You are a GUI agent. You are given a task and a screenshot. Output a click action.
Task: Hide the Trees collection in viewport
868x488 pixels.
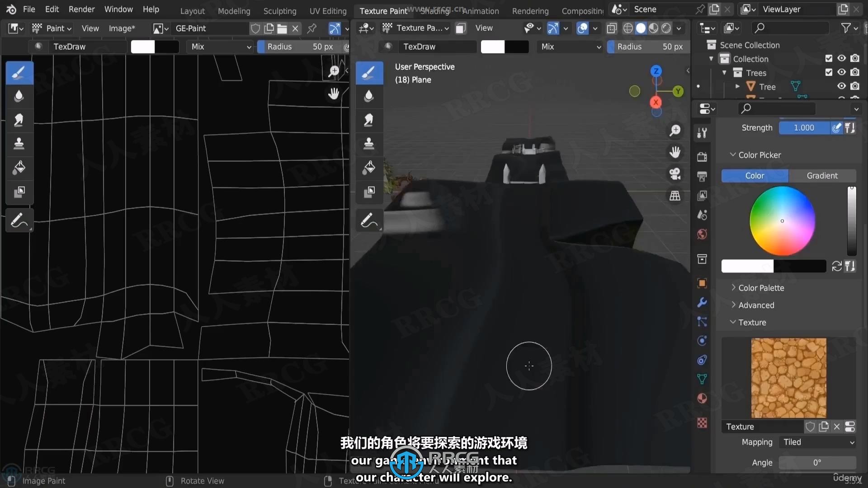tap(841, 72)
